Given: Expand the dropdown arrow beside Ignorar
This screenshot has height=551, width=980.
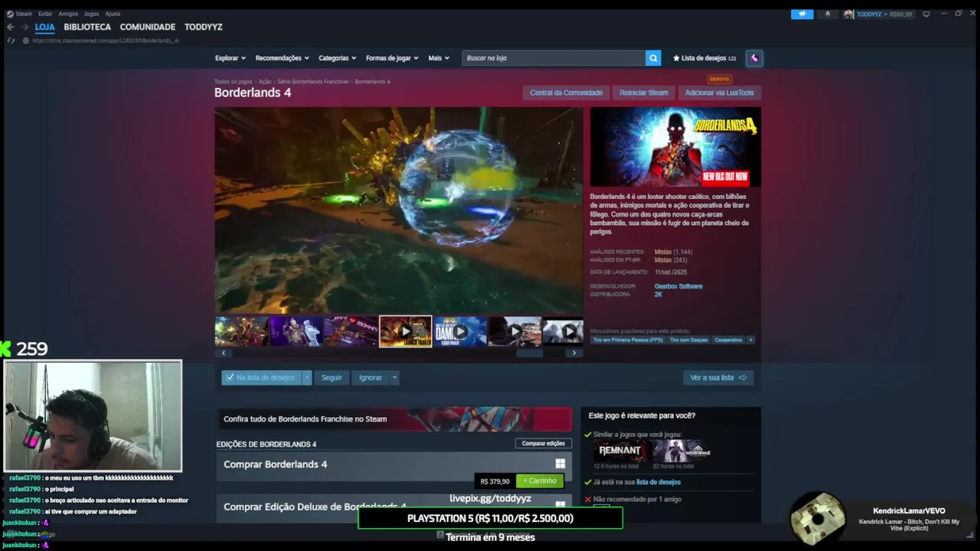Looking at the screenshot, I should [x=394, y=377].
